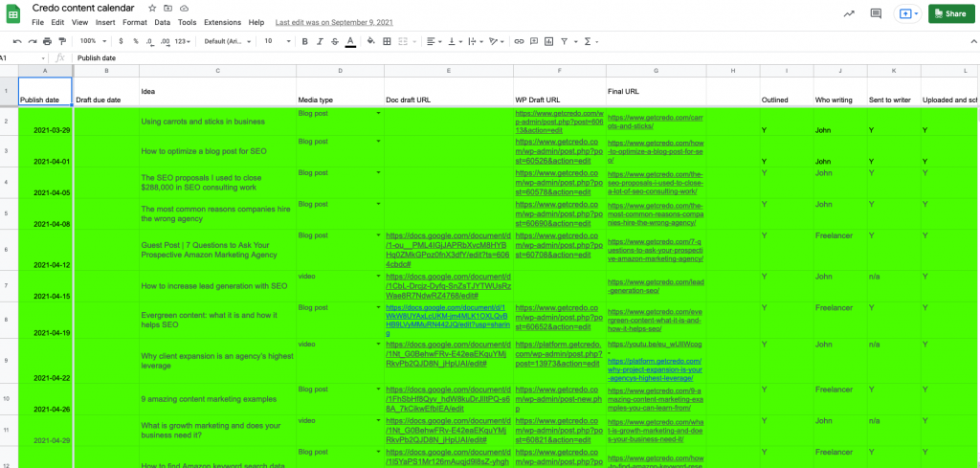Undo the last action

click(x=17, y=41)
